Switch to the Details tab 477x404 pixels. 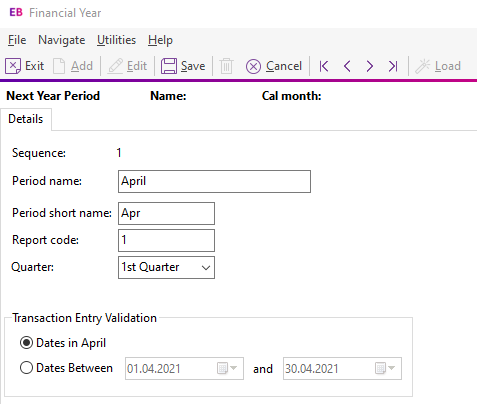[x=26, y=119]
